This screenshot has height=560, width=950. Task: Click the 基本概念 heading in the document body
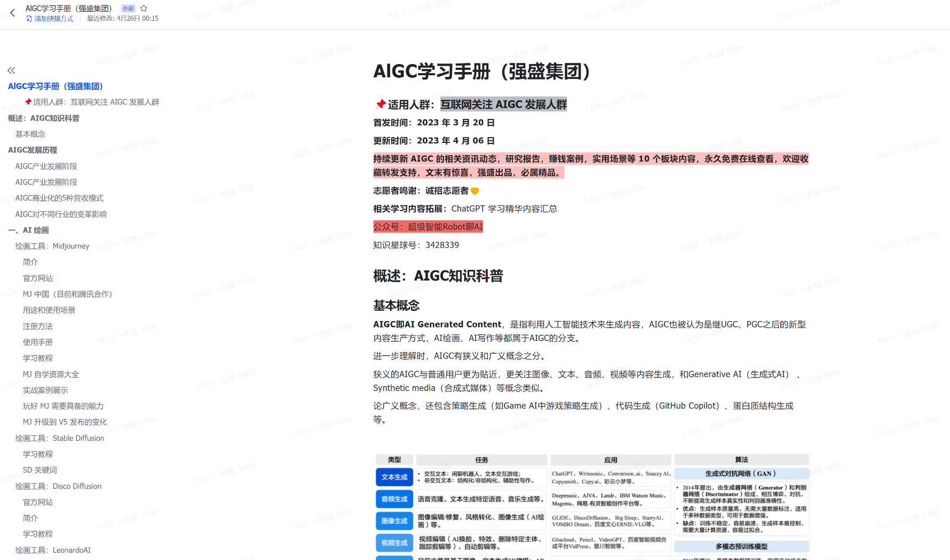(x=397, y=306)
